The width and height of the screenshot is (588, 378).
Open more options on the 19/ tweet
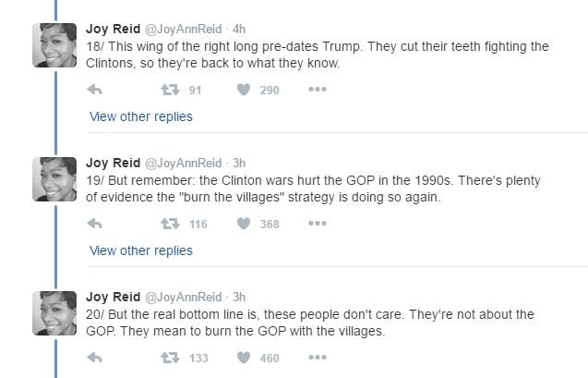pos(318,224)
